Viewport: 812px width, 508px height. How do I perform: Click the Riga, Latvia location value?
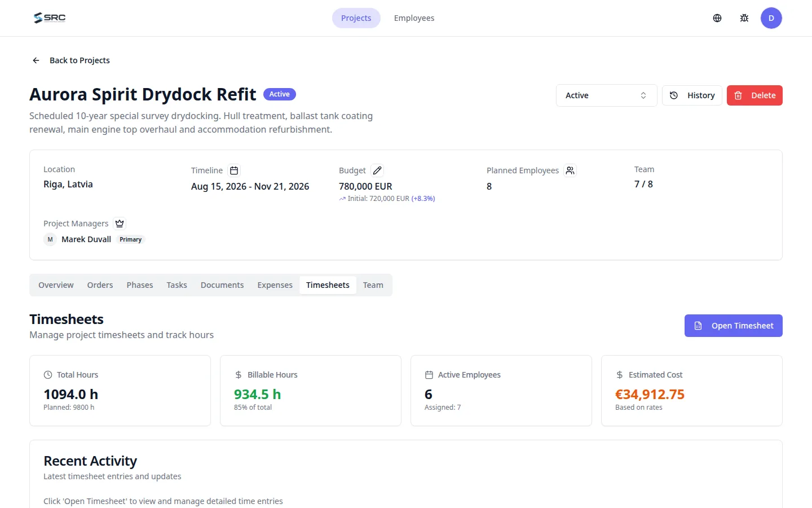point(68,184)
